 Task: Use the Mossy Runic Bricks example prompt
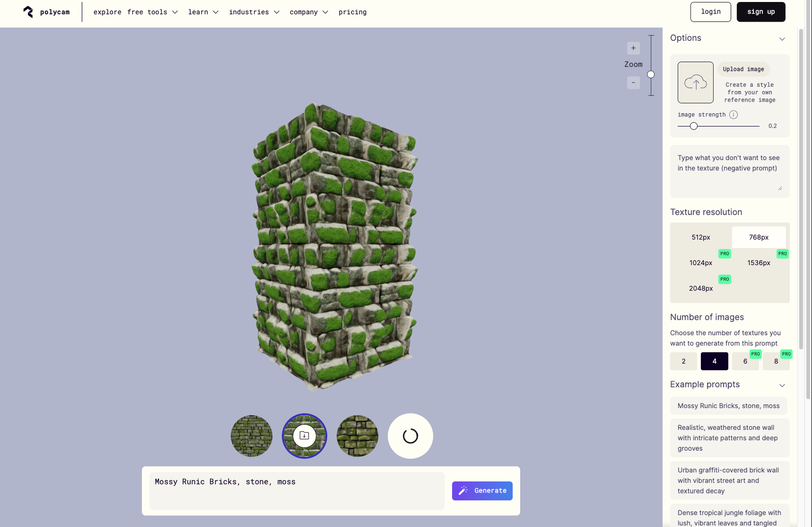[728, 406]
